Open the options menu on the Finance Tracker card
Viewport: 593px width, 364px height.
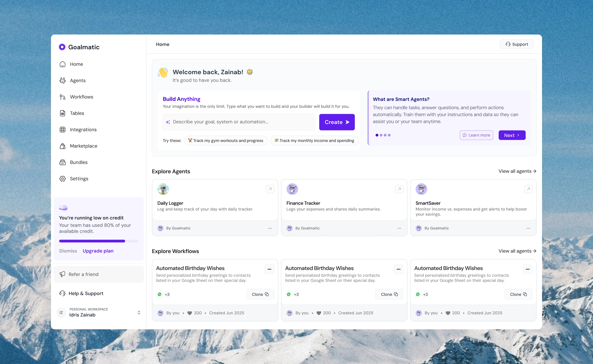(x=399, y=228)
